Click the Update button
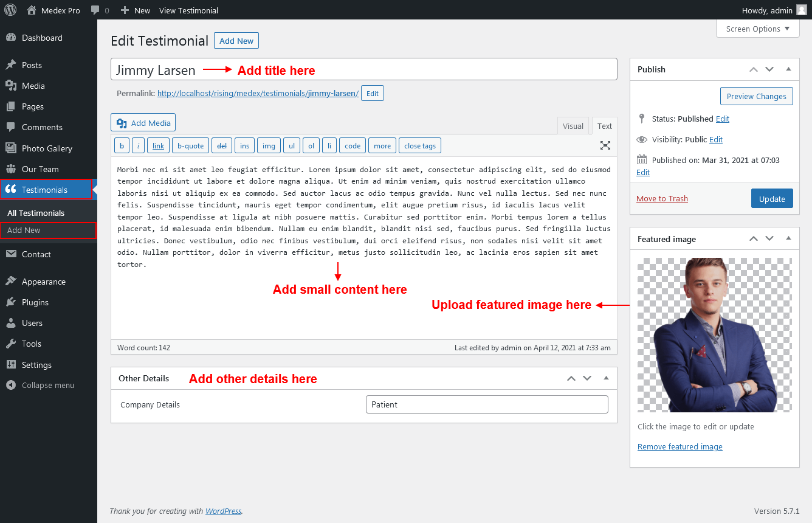 coord(771,199)
